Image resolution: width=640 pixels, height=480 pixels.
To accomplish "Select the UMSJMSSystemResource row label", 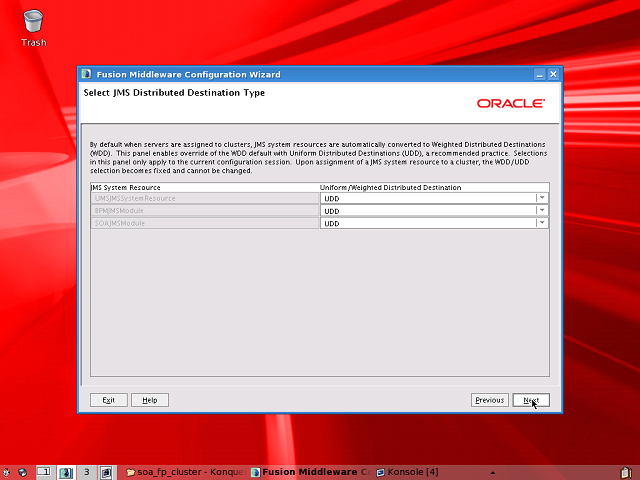I will pyautogui.click(x=204, y=198).
